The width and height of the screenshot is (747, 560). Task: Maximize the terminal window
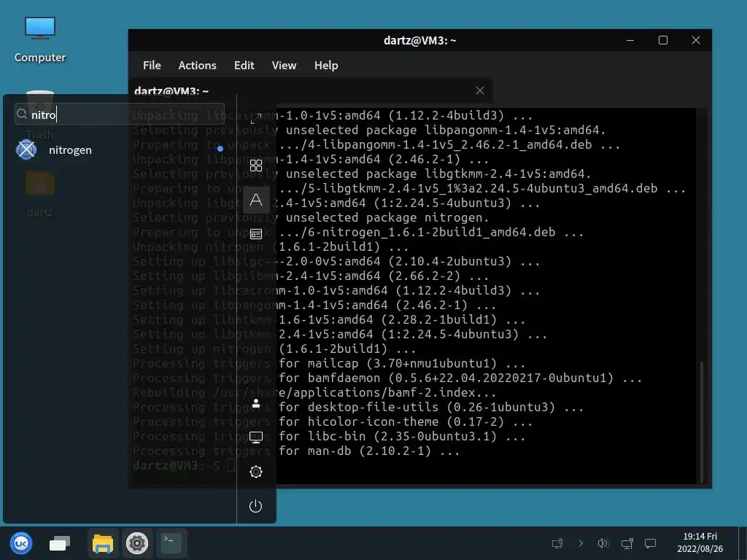click(662, 41)
